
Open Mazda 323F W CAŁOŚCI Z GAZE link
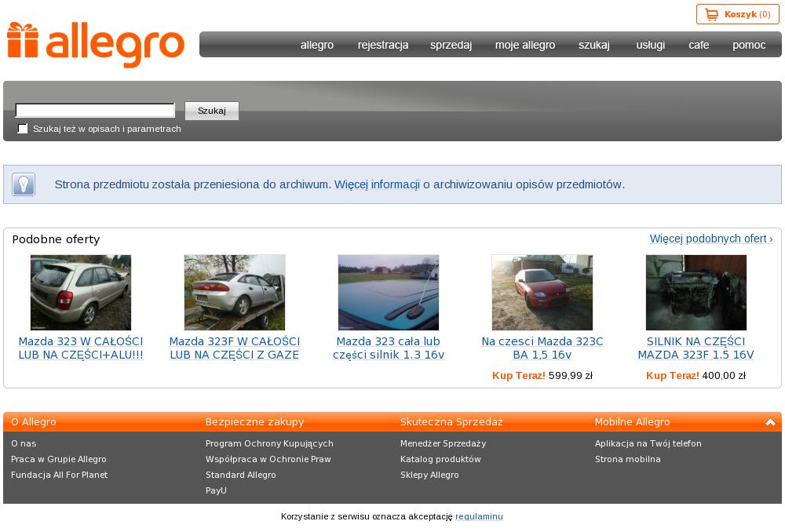235,348
